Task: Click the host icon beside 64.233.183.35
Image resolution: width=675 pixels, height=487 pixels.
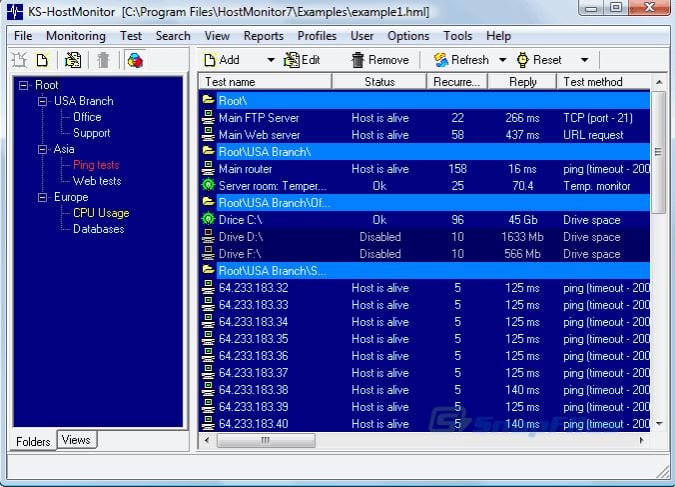Action: [208, 338]
